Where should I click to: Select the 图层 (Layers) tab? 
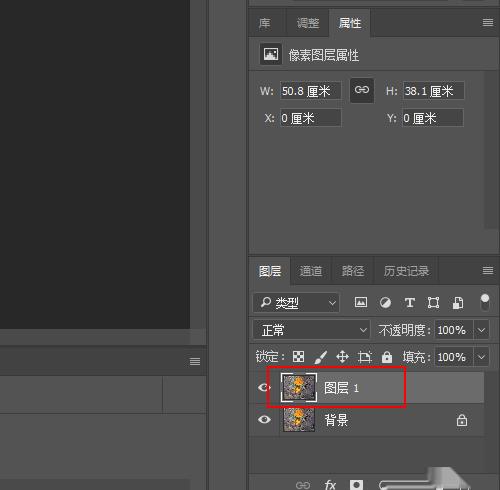coord(270,271)
